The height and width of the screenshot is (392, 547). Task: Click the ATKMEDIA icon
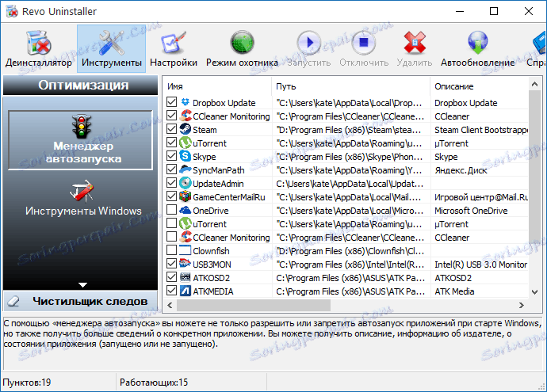pyautogui.click(x=186, y=291)
